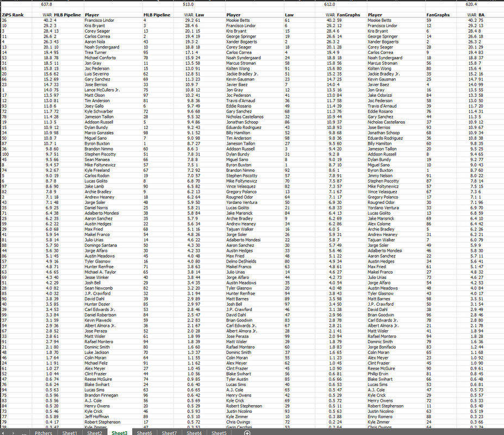The image size is (504, 435).
Task: Switch to the Sheet2 tab
Action: click(x=95, y=433)
